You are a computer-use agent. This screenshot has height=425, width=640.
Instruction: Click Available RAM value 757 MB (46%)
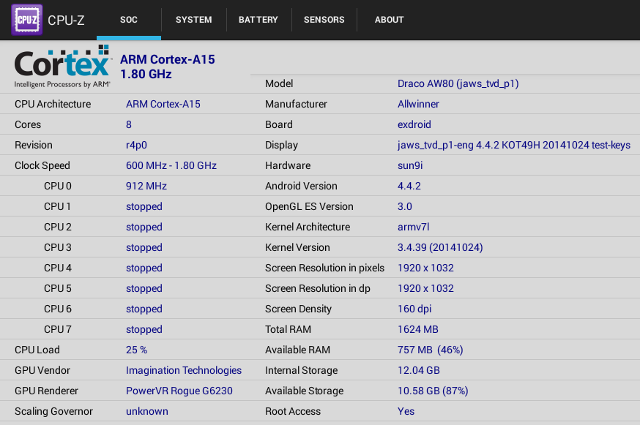click(x=430, y=350)
